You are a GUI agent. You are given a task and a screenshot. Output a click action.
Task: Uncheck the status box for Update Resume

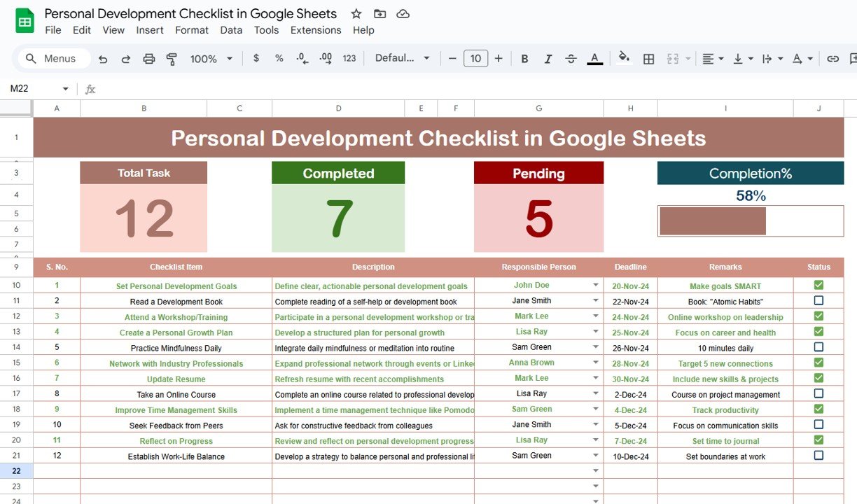coord(818,378)
